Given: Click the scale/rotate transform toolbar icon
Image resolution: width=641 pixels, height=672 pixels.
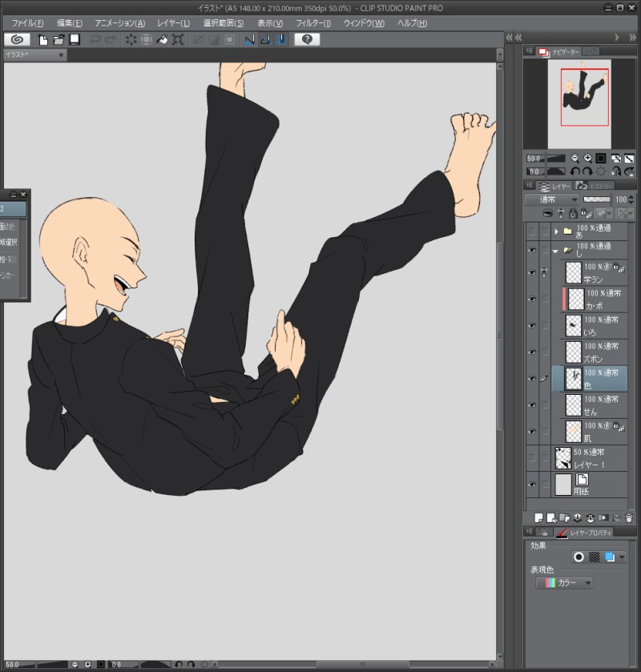Looking at the screenshot, I should coord(178,40).
